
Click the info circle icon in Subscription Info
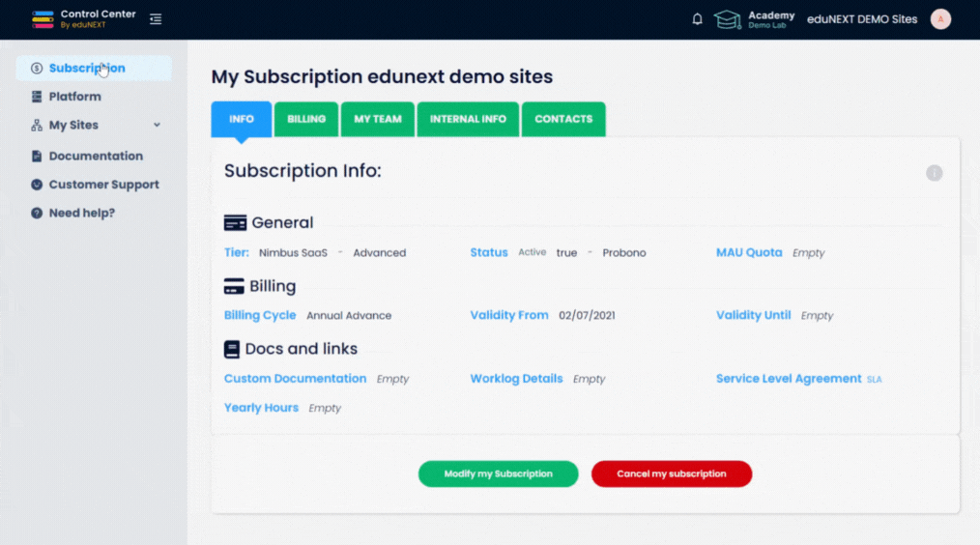pyautogui.click(x=934, y=173)
